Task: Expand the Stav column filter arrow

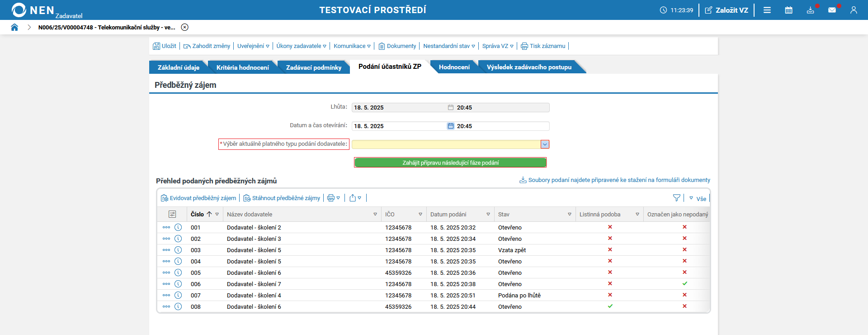Action: tap(570, 214)
